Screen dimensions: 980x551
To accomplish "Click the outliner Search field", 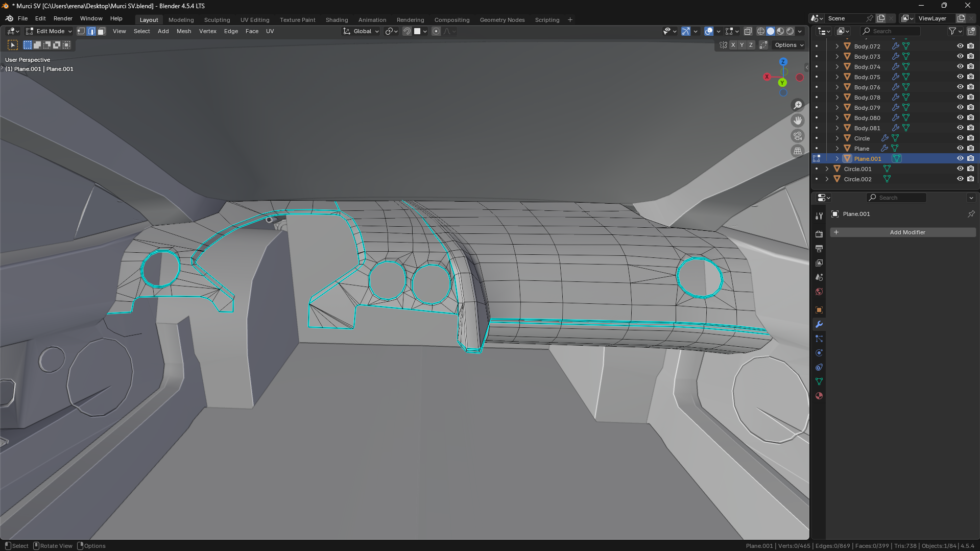I will [891, 31].
